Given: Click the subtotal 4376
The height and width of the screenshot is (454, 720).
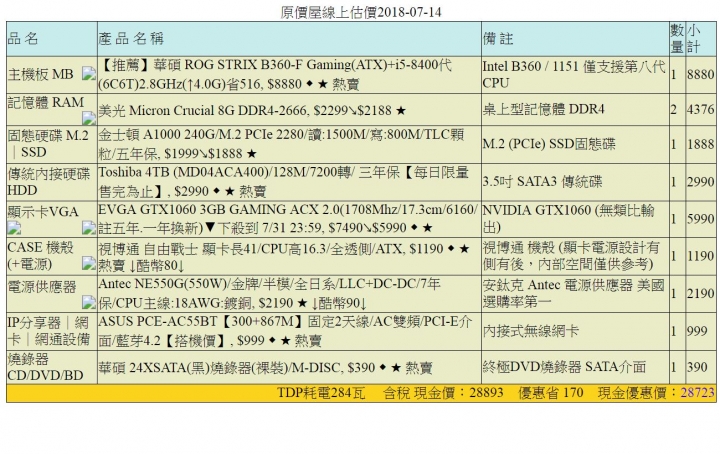Looking at the screenshot, I should [x=701, y=110].
